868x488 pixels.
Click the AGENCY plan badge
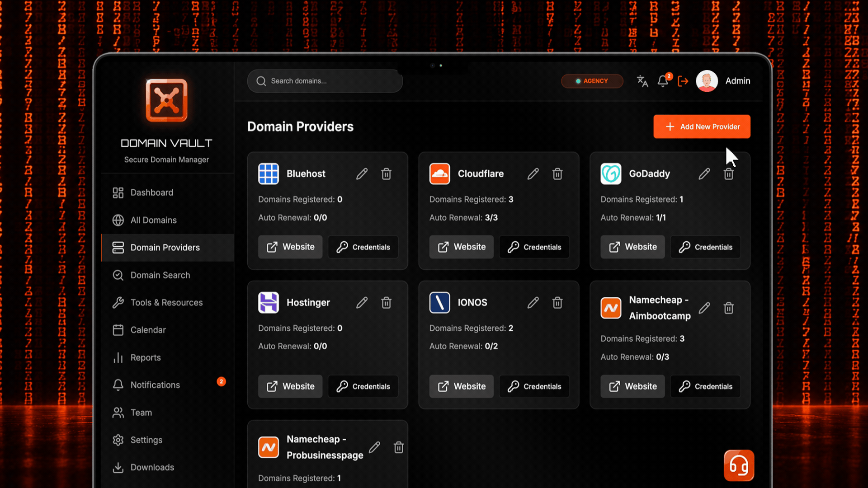[x=592, y=81]
